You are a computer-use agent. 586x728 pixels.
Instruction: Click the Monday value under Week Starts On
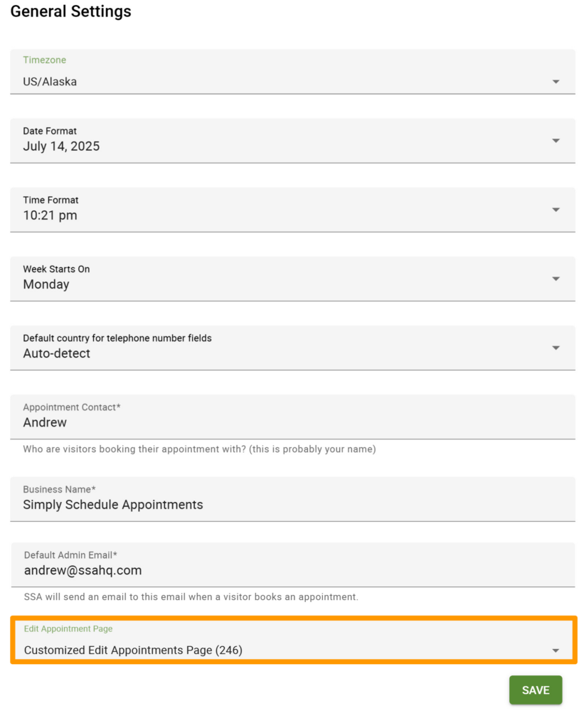pos(46,284)
